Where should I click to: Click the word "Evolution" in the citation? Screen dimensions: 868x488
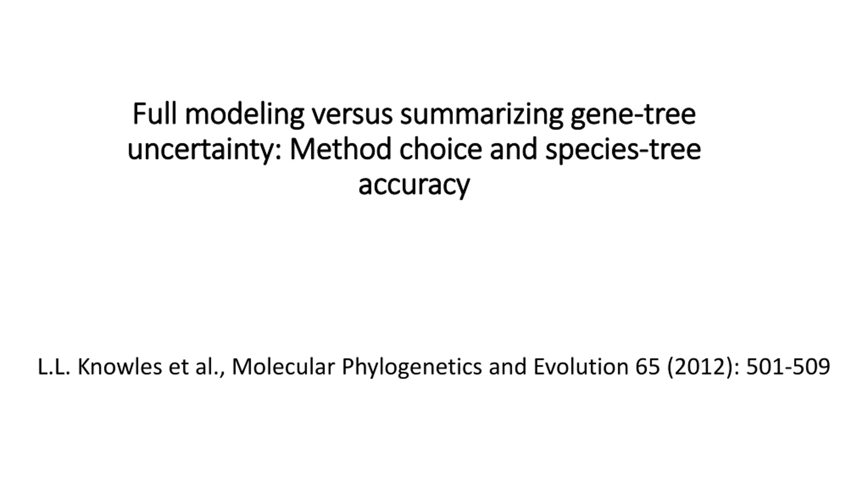(x=581, y=367)
